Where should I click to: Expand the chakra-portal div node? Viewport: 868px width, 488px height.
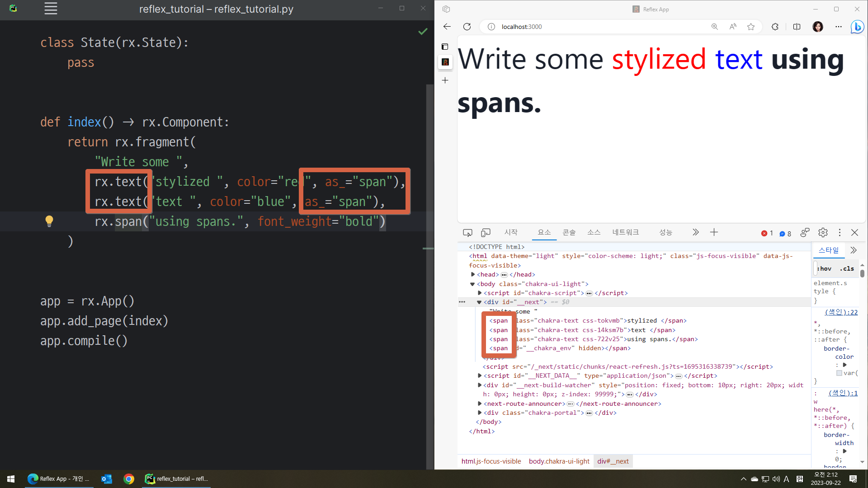coord(480,413)
